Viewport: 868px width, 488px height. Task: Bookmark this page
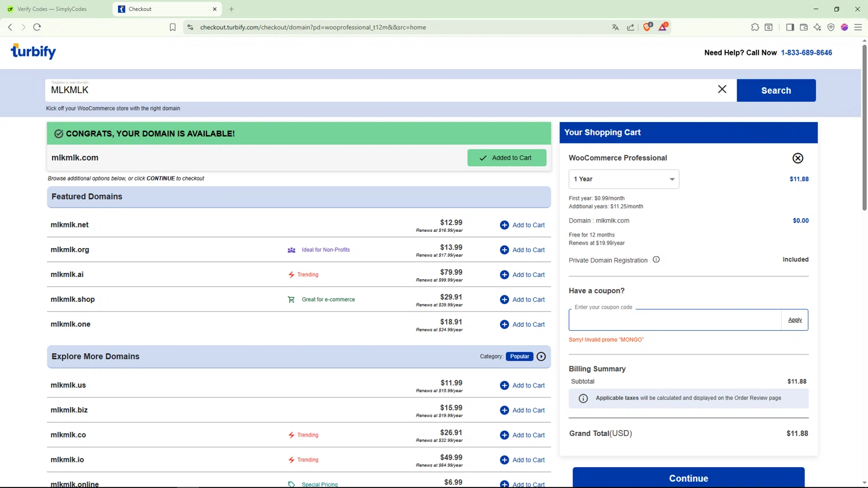coord(172,27)
